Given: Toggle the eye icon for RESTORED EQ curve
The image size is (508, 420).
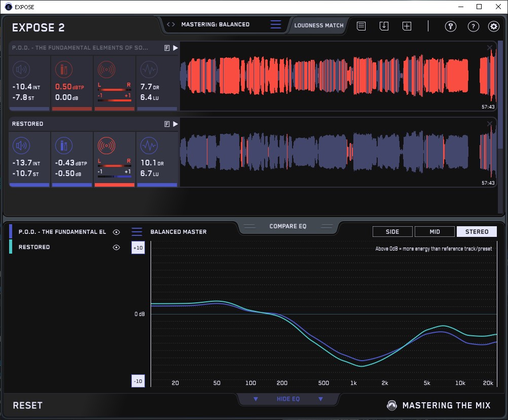Looking at the screenshot, I should coord(117,248).
